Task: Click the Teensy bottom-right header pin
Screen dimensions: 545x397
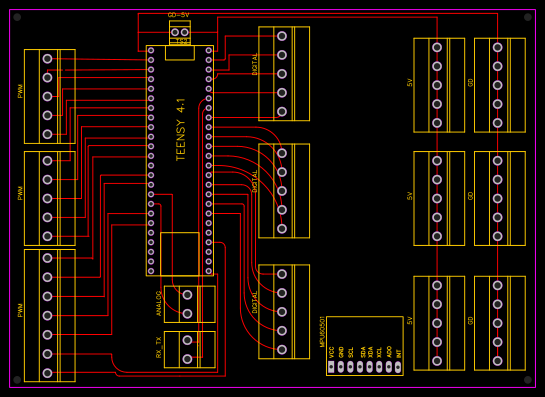Action: click(x=209, y=271)
